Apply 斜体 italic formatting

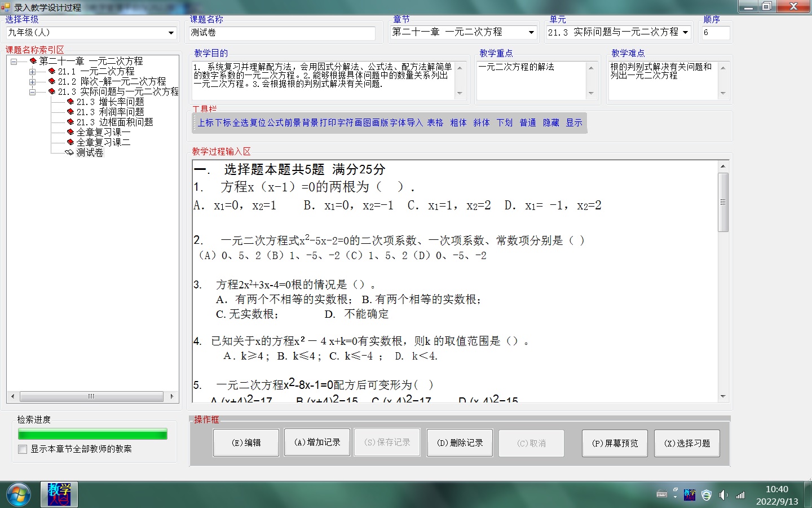(x=482, y=122)
